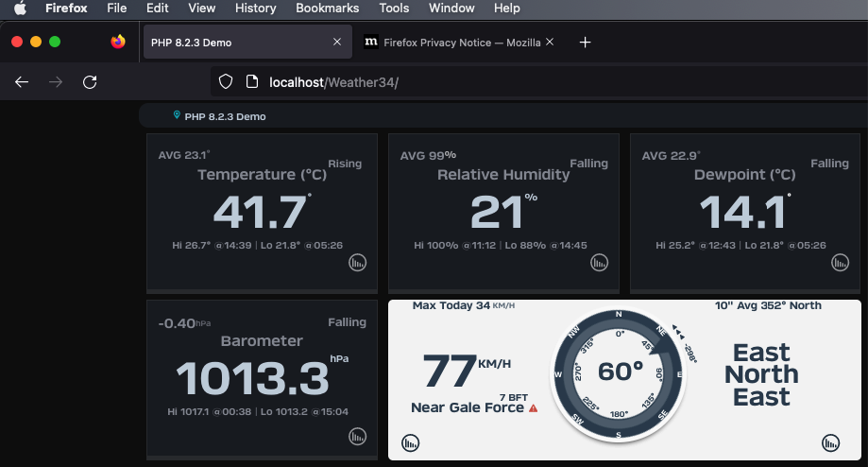The image size is (868, 467).
Task: Click the Dewpoint (°C) heading
Action: tap(744, 175)
